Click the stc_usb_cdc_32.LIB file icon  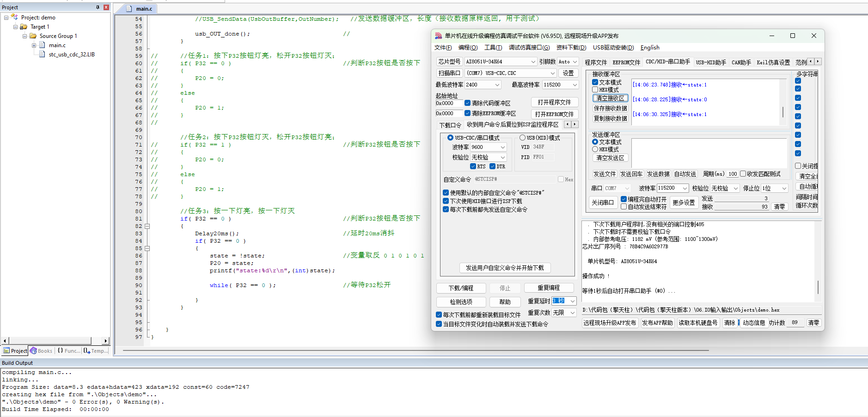tap(43, 54)
